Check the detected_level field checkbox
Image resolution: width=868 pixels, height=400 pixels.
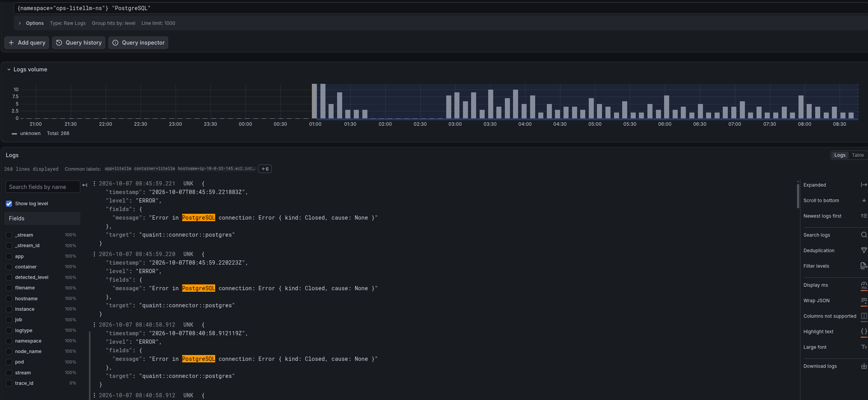click(x=9, y=277)
